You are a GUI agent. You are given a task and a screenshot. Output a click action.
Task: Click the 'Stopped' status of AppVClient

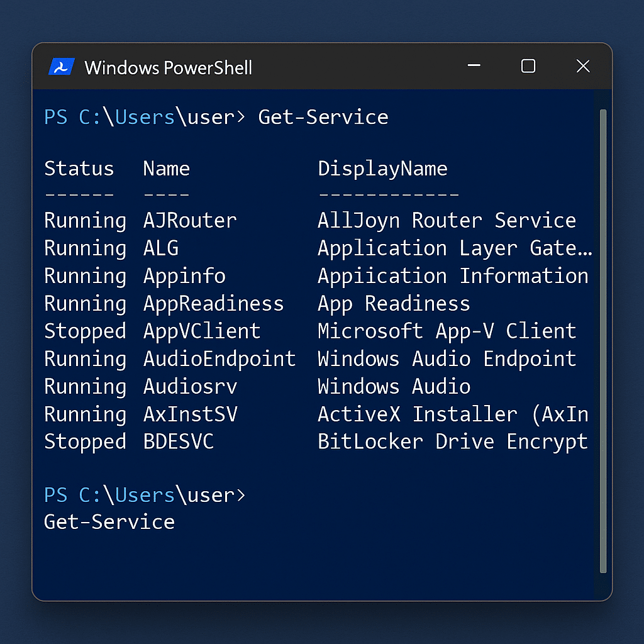(85, 331)
